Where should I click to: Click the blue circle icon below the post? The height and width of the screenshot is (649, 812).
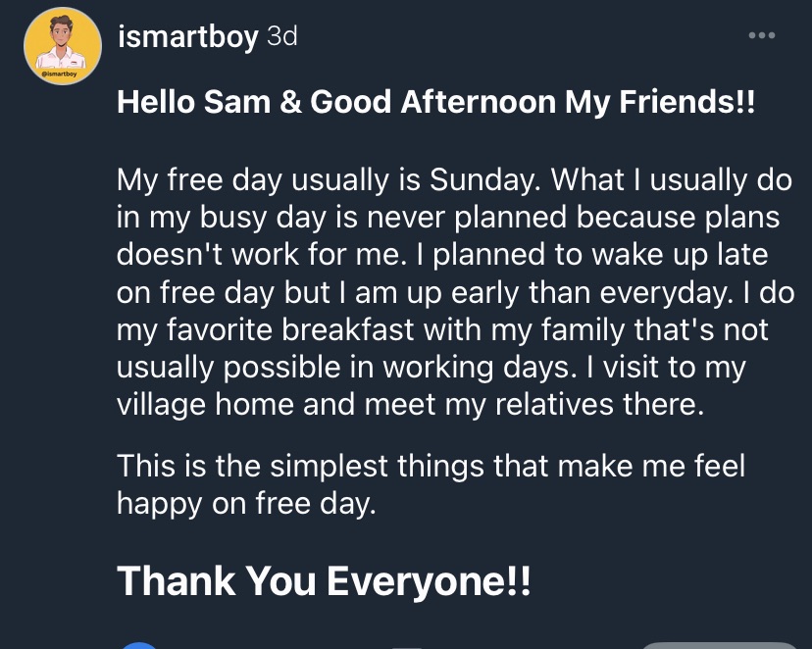pyautogui.click(x=140, y=644)
